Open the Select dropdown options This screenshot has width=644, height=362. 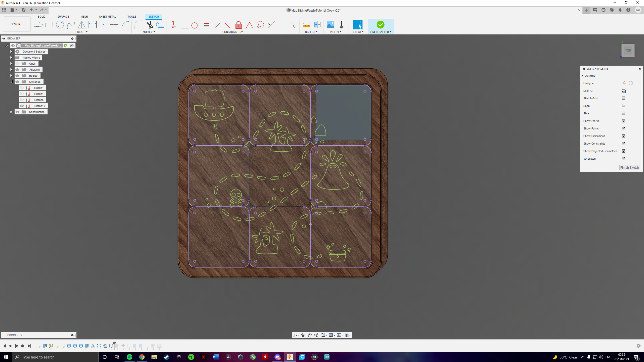357,32
